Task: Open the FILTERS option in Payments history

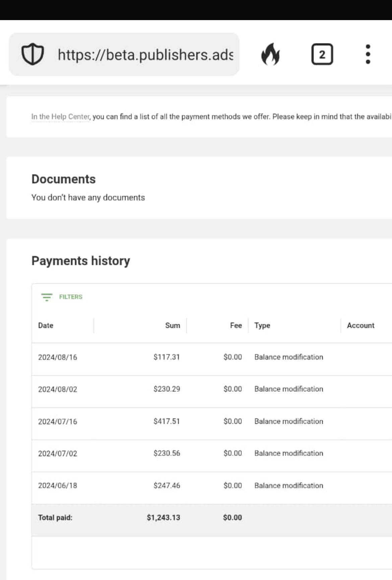Action: click(70, 297)
